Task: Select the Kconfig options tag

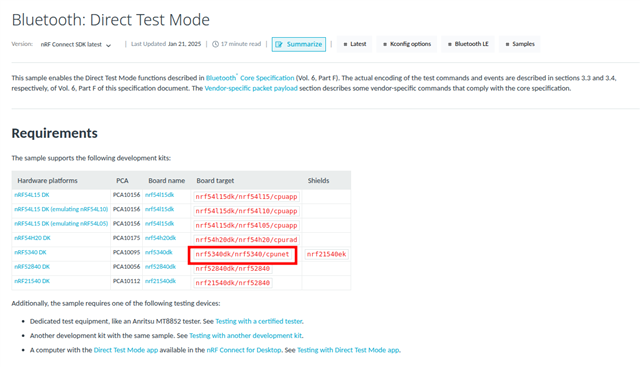Action: (x=407, y=44)
